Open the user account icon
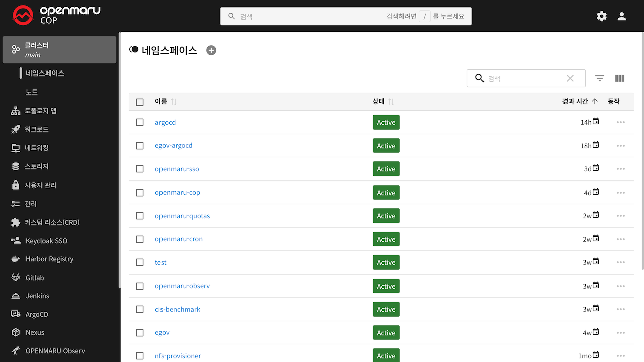Image resolution: width=644 pixels, height=362 pixels. (x=622, y=16)
